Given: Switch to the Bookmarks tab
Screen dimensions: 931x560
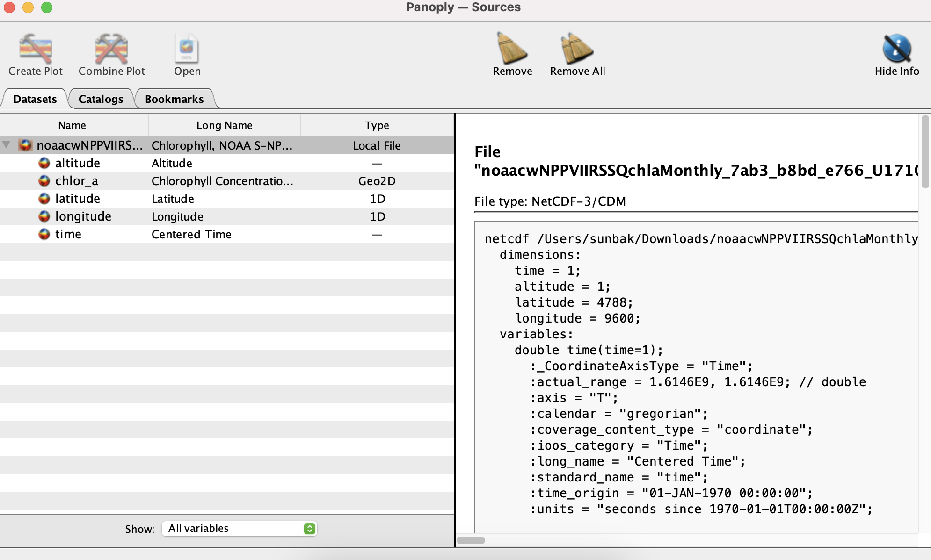Looking at the screenshot, I should (x=174, y=99).
